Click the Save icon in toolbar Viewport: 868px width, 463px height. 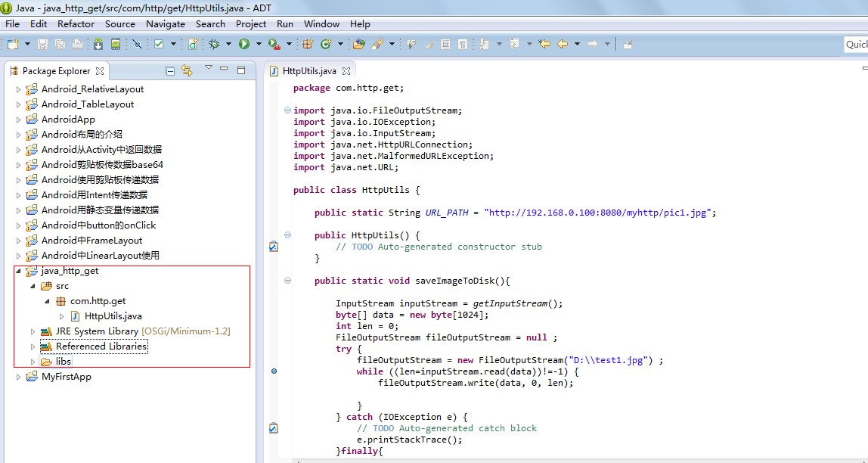(x=42, y=45)
